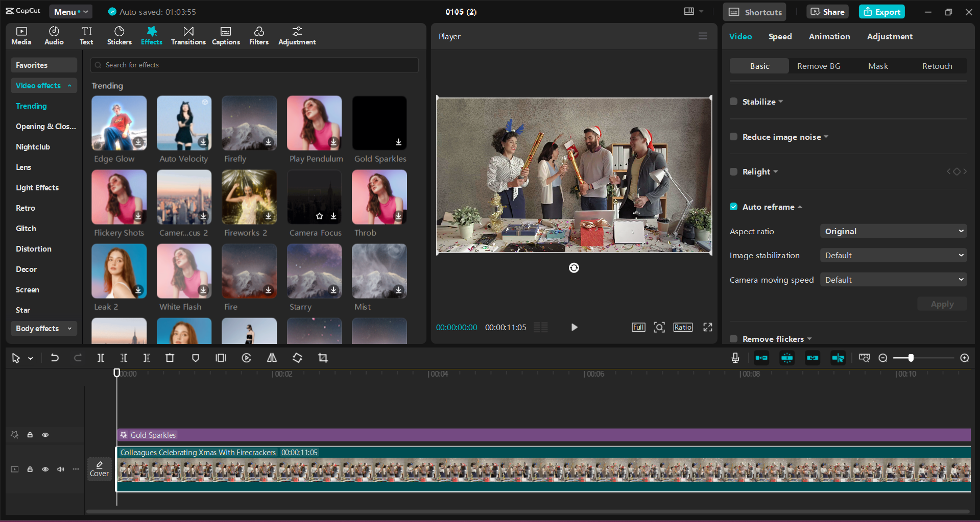Expand the Body effects category
This screenshot has height=522, width=980.
(44, 328)
